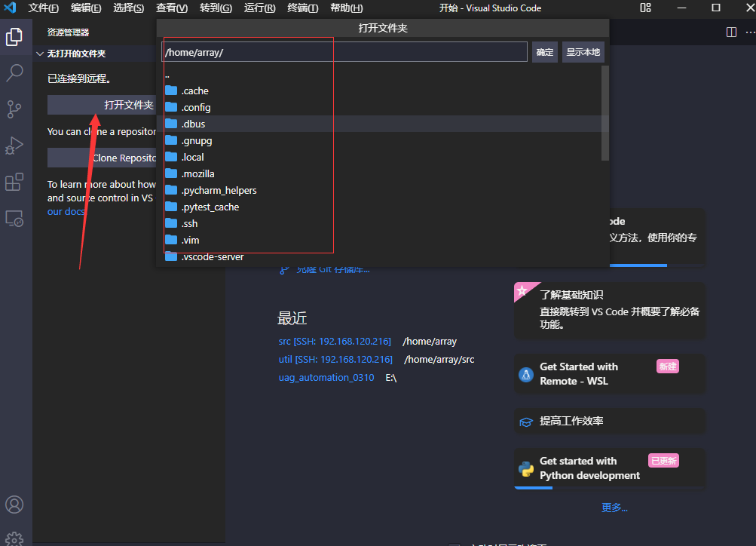Viewport: 756px width, 546px height.
Task: Open the Extensions view icon
Action: (x=14, y=183)
